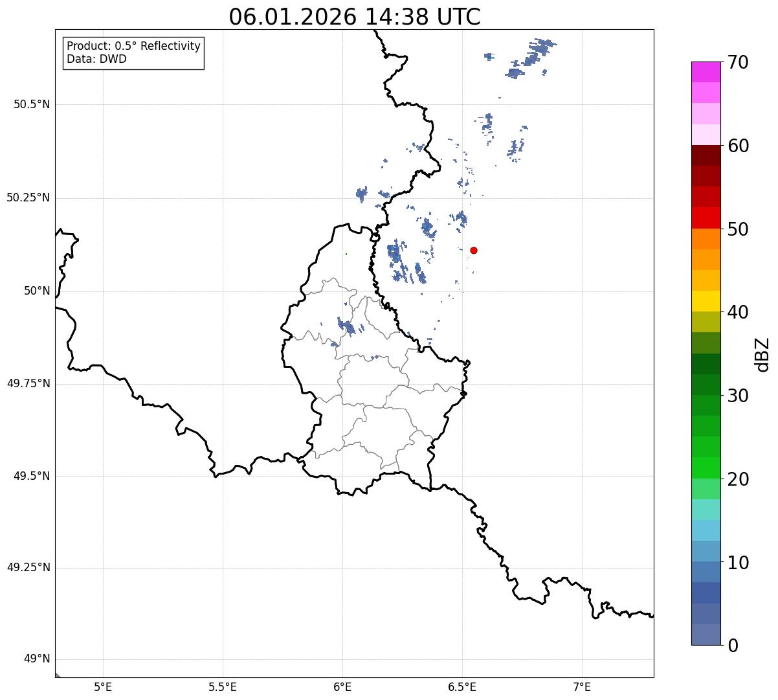This screenshot has height=700, width=778.
Task: Click the yellow colorbar segment above 40
Action: [706, 301]
